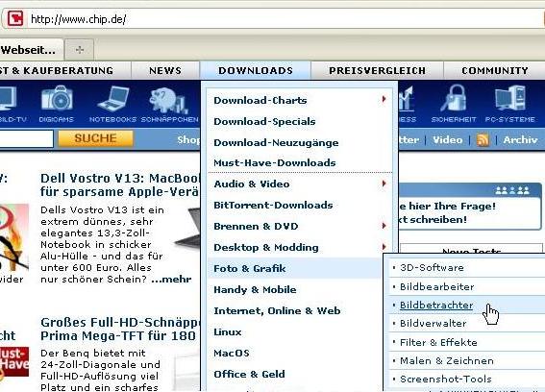Viewport: 545px width, 392px height.
Task: Choose Bildverwalter in submenu
Action: [x=434, y=324]
